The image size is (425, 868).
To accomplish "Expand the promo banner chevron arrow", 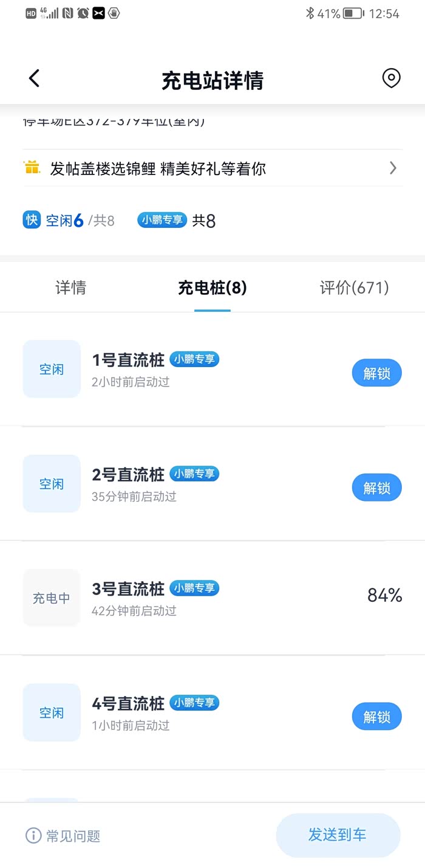I will (x=393, y=168).
